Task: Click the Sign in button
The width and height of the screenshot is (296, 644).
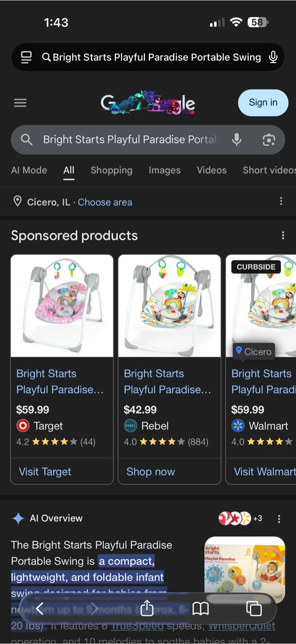Action: click(263, 103)
